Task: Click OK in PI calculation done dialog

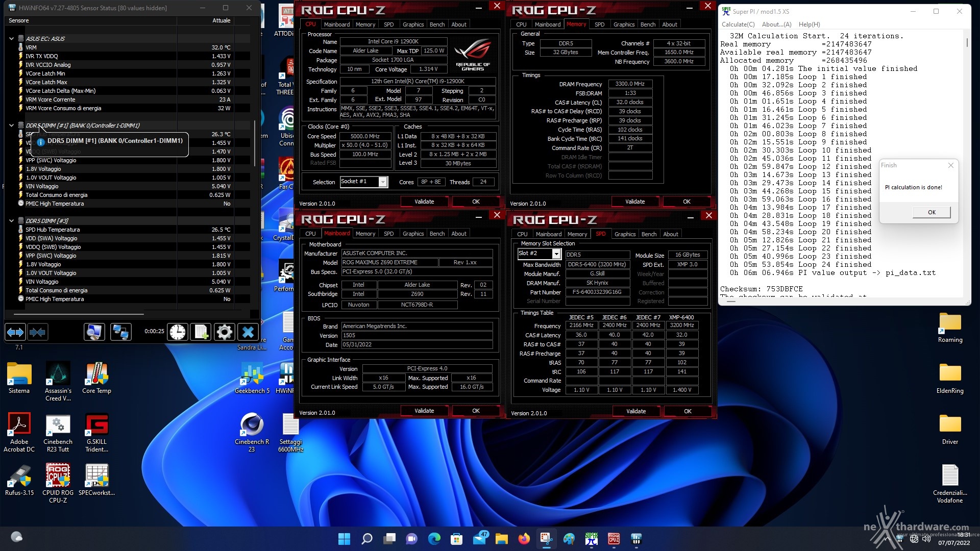Action: (x=932, y=212)
